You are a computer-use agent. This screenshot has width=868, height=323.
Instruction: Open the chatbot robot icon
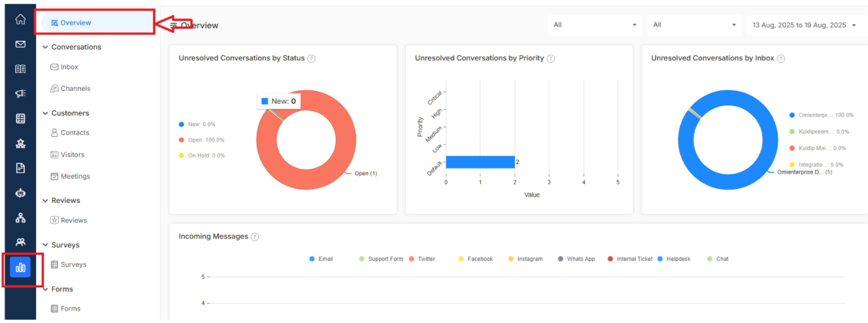pos(20,193)
